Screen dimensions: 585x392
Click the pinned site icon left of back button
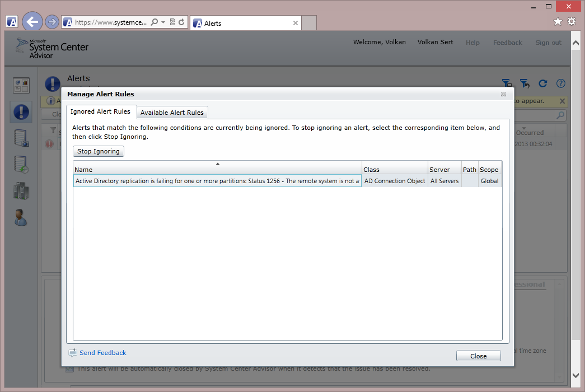(x=12, y=22)
